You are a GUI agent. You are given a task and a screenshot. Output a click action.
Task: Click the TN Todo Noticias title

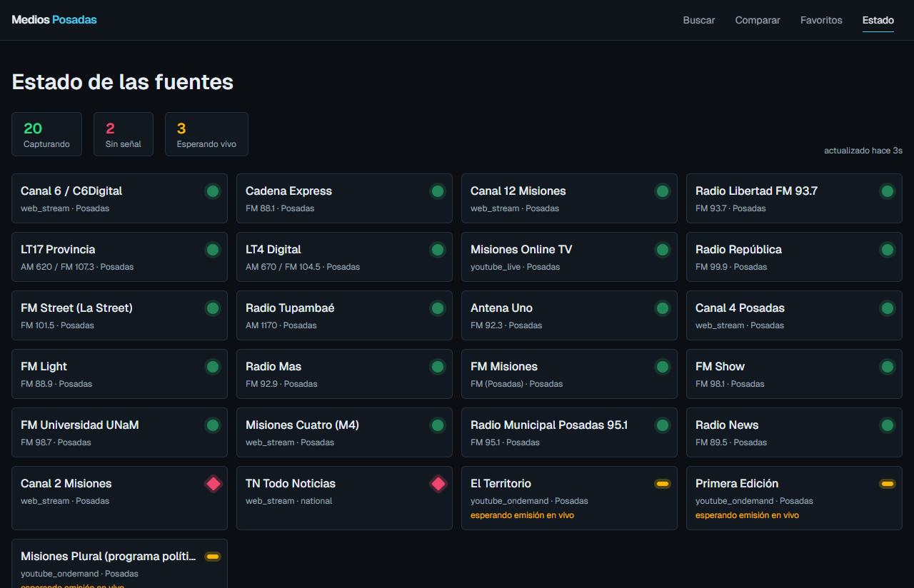[291, 484]
